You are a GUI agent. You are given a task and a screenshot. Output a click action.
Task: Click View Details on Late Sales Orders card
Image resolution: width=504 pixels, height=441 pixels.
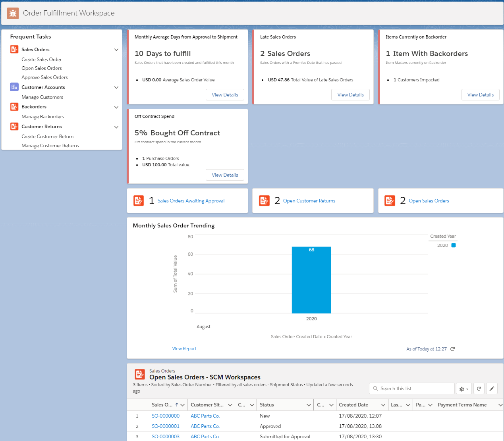point(350,94)
